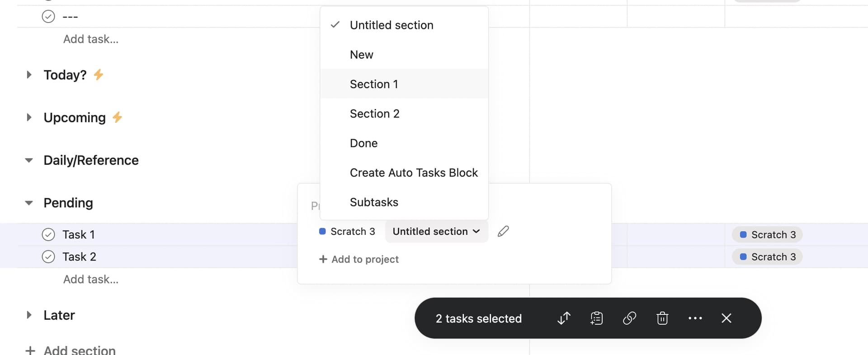Screen dimensions: 868x355
Task: Mark Task 1 as complete
Action: (x=48, y=234)
